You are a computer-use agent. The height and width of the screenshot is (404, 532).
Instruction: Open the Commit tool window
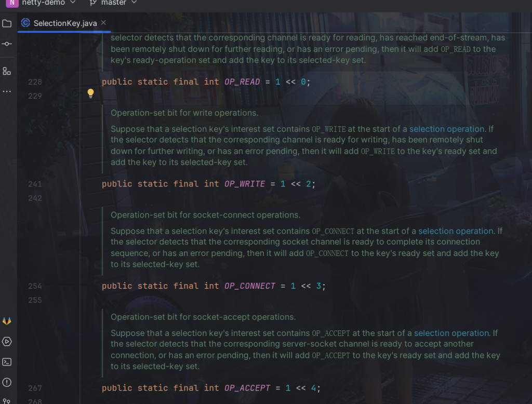click(7, 44)
